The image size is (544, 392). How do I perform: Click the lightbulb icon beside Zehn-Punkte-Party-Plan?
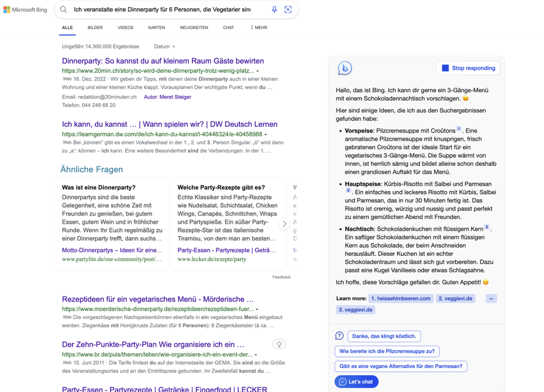tap(279, 344)
